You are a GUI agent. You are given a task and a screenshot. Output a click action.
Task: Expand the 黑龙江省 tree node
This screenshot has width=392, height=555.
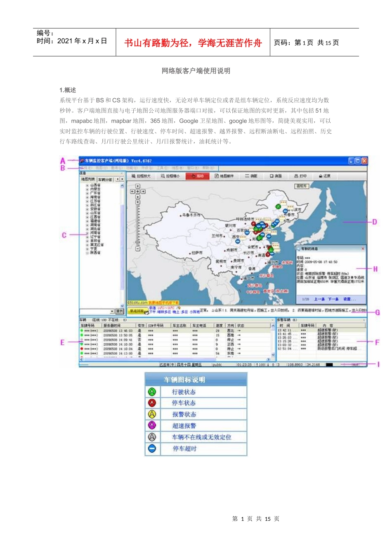[87, 245]
